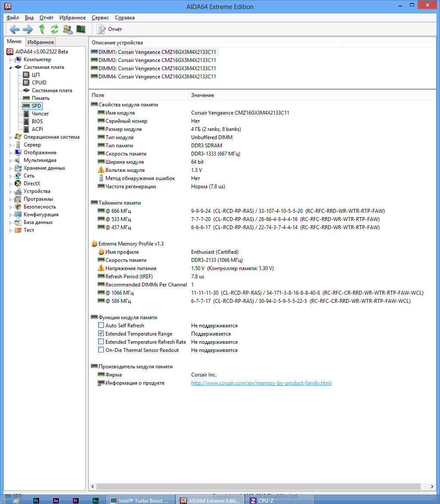
Task: Toggle the Extended Temperature Range checkbox
Action: tap(101, 334)
